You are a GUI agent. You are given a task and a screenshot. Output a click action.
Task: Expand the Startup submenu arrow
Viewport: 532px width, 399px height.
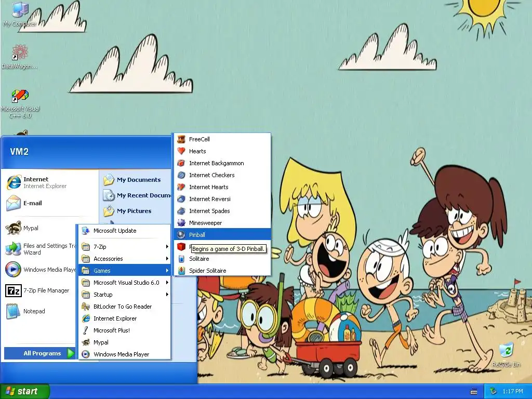point(167,295)
